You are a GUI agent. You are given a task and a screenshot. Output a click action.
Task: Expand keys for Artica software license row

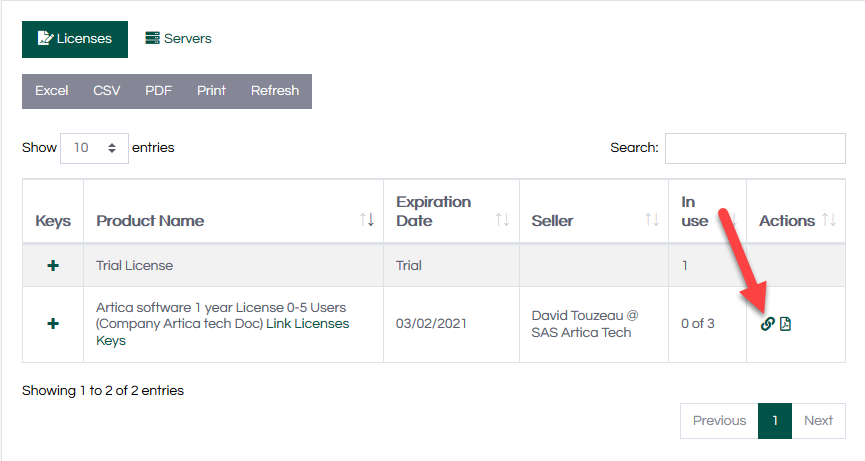coord(53,324)
